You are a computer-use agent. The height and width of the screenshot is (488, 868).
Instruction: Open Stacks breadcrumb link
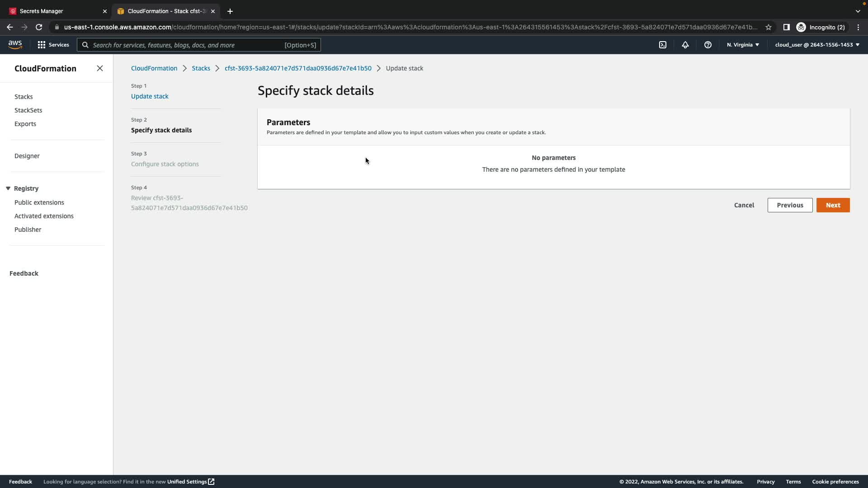pyautogui.click(x=201, y=68)
